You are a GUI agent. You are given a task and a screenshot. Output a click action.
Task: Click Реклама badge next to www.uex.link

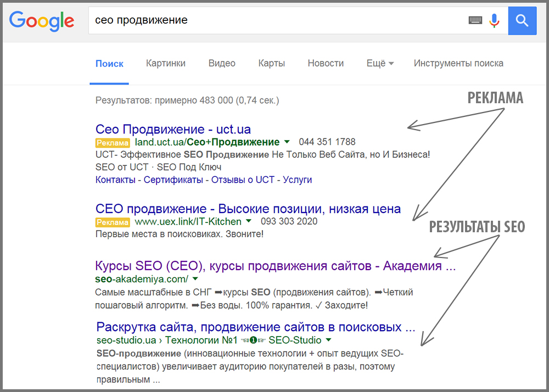point(113,222)
